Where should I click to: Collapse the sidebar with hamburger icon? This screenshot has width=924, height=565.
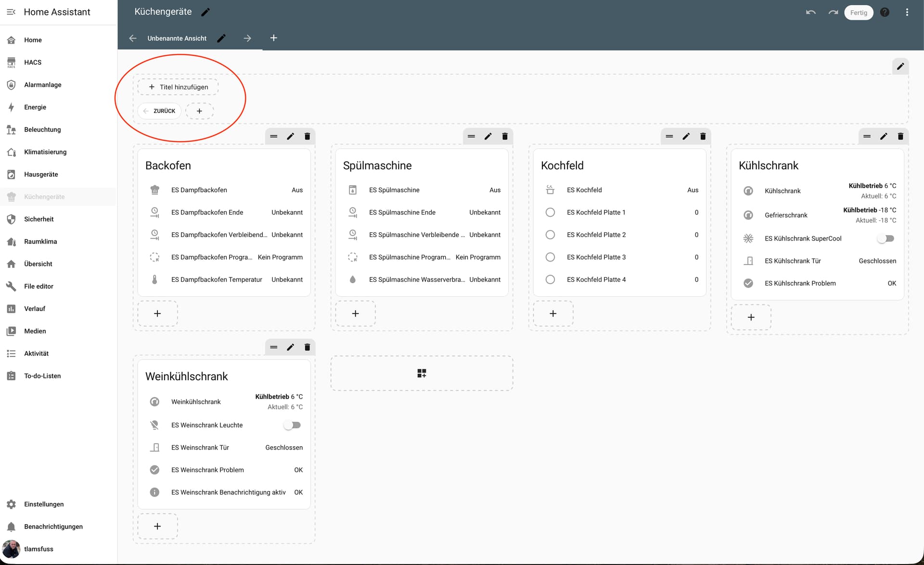11,12
